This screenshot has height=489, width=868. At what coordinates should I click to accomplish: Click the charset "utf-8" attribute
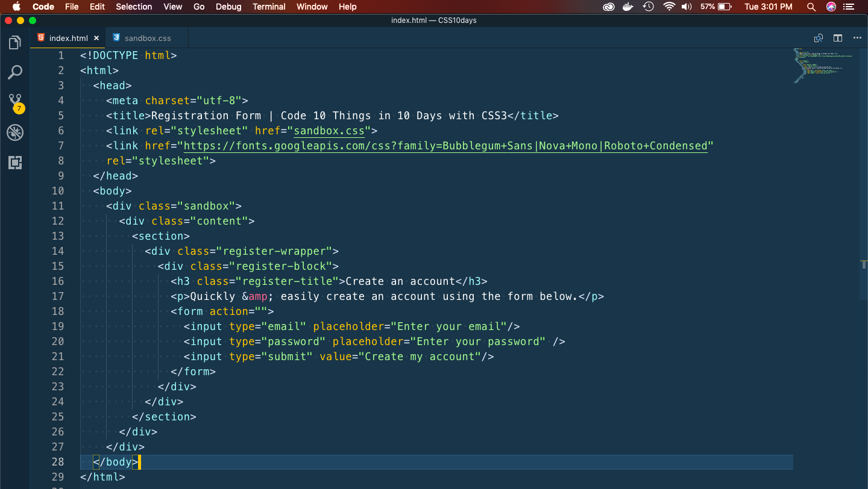[x=193, y=101]
